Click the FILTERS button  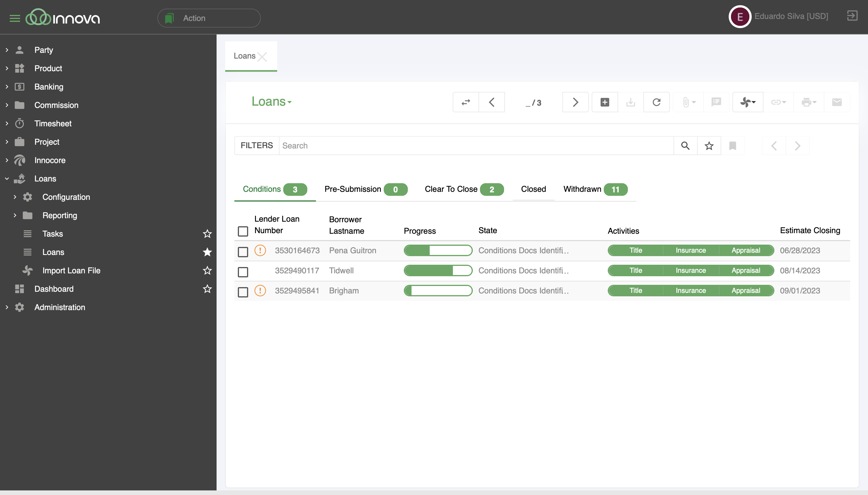(257, 146)
